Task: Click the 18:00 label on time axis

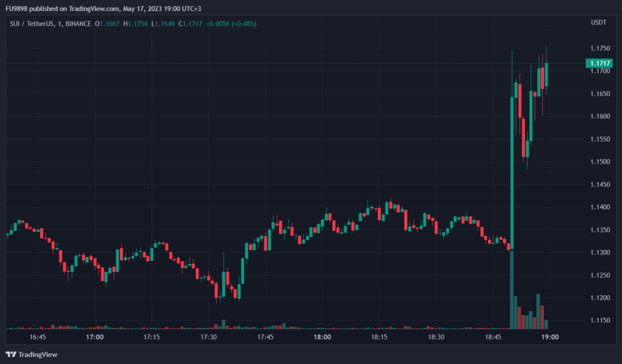Action: 323,337
